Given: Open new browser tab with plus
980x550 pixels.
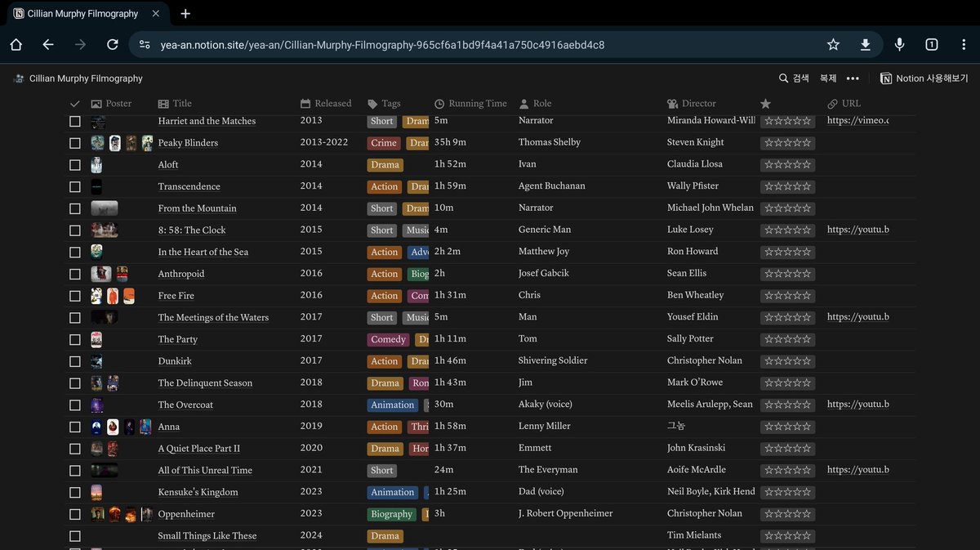Looking at the screenshot, I should (185, 14).
